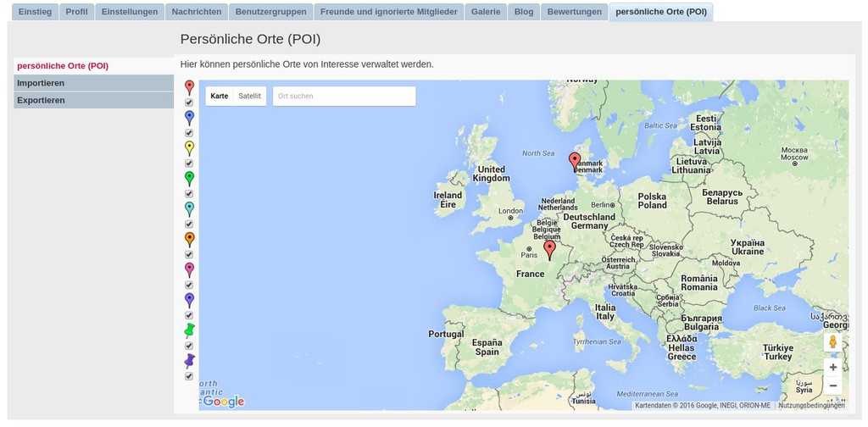Switch map to Satellit view
The height and width of the screenshot is (427, 868).
click(250, 96)
